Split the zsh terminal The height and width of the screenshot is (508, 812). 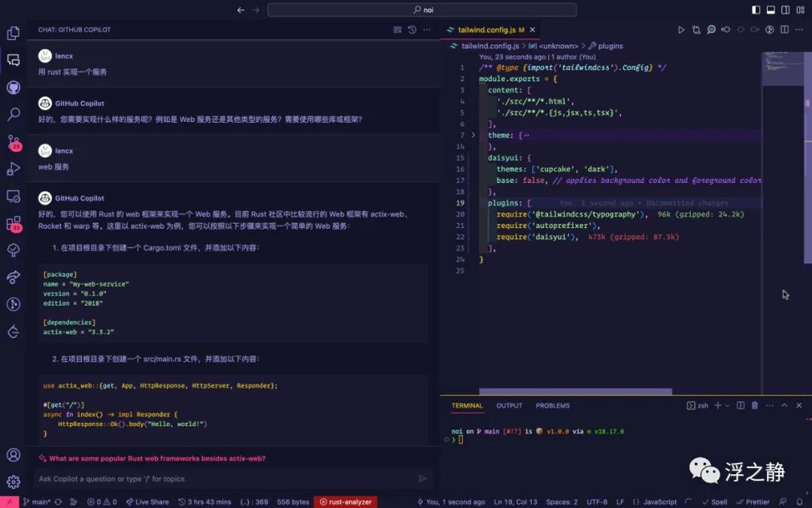741,406
